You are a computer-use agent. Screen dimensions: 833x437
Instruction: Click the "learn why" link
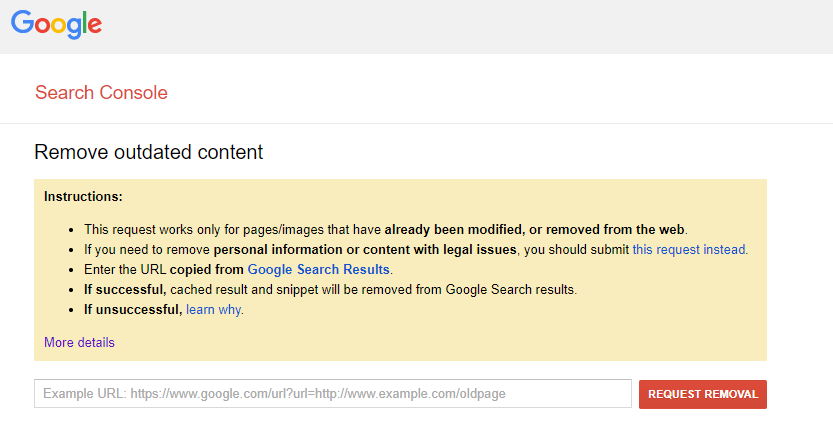214,309
